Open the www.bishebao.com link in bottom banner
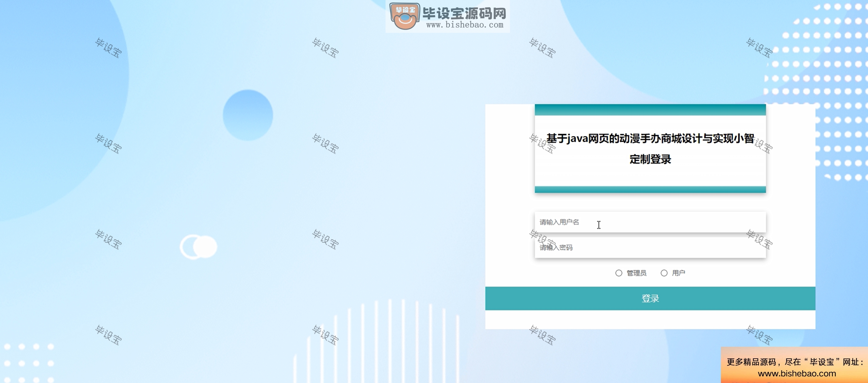 (797, 373)
